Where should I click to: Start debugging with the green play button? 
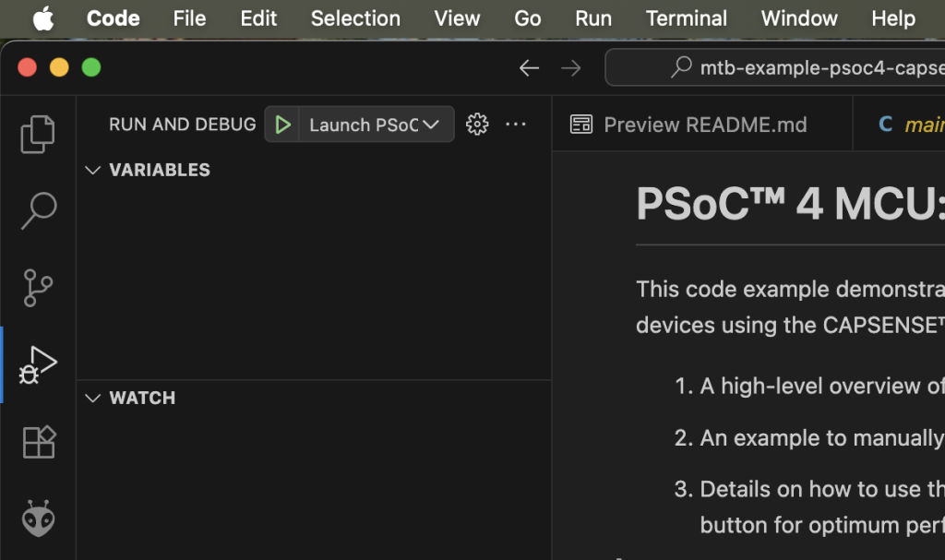click(x=282, y=125)
